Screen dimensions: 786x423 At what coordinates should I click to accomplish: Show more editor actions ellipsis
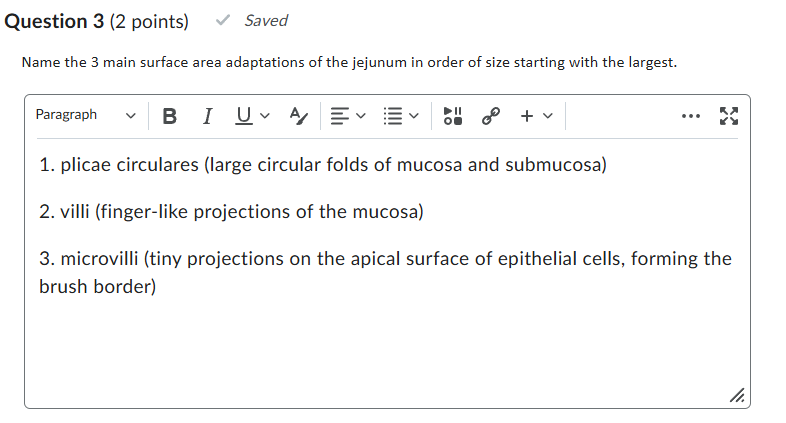point(691,116)
